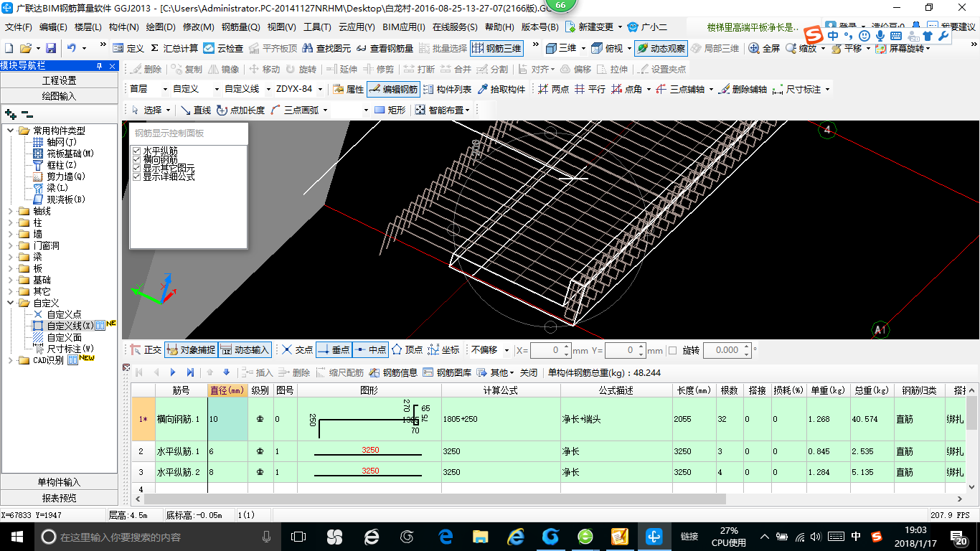
Task: Expand the 轴线 tree node
Action: click(x=11, y=211)
